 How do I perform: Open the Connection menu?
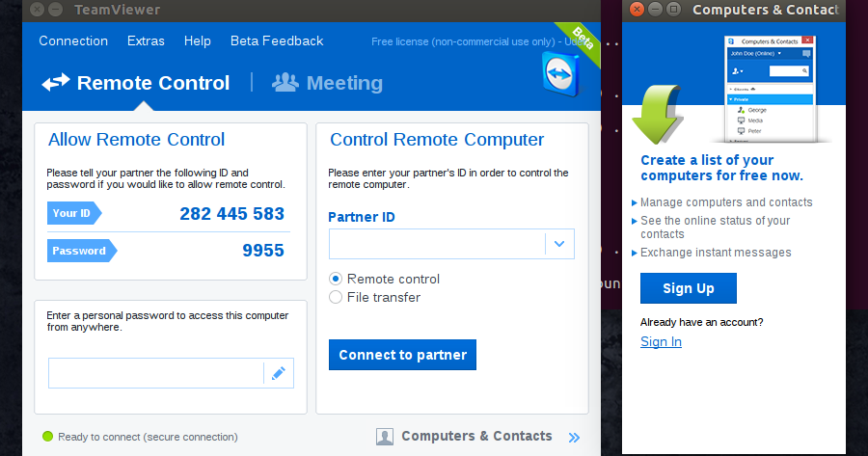[73, 40]
